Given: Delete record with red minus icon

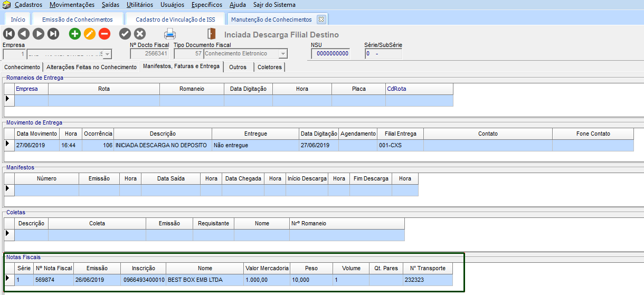Looking at the screenshot, I should (x=105, y=34).
